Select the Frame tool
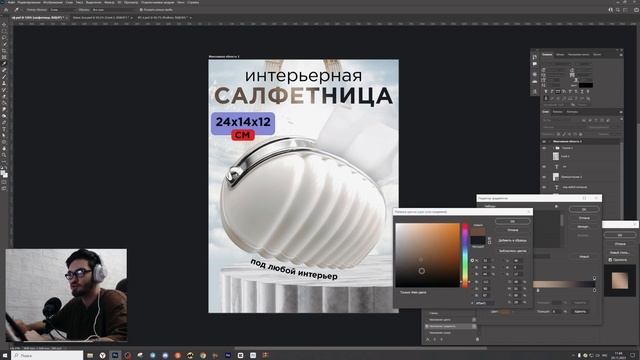 point(4,57)
